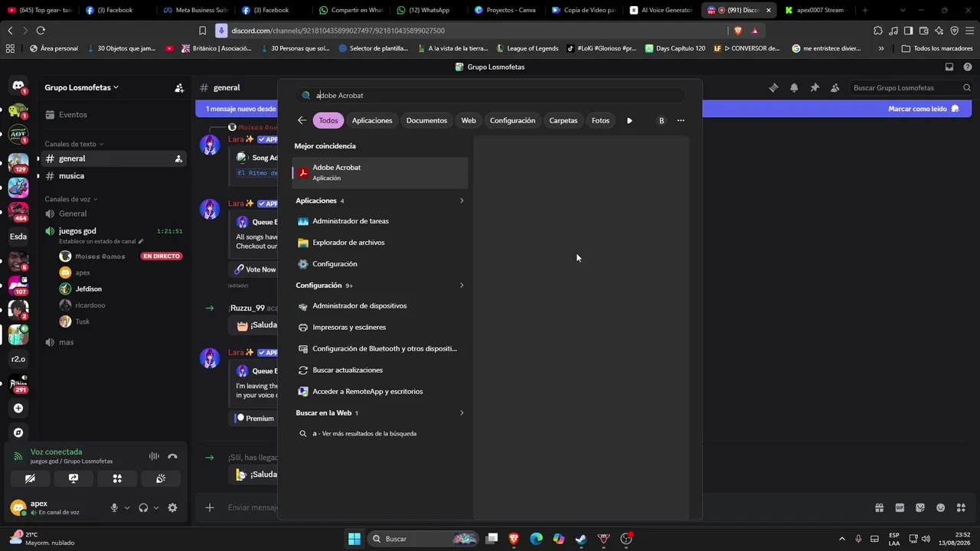Mark channel as read with Marcar como leído

923,109
